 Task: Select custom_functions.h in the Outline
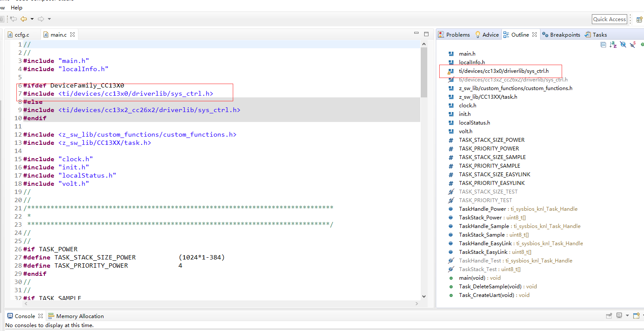[516, 88]
